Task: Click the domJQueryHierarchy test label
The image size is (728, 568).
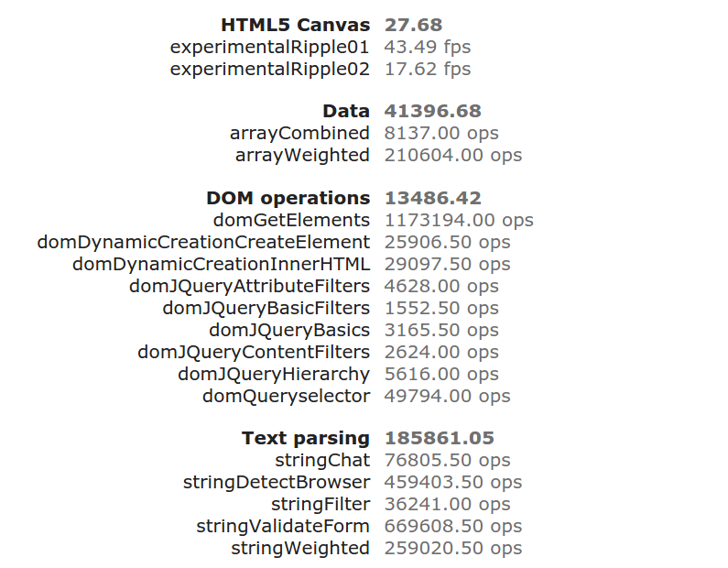Action: (x=274, y=374)
